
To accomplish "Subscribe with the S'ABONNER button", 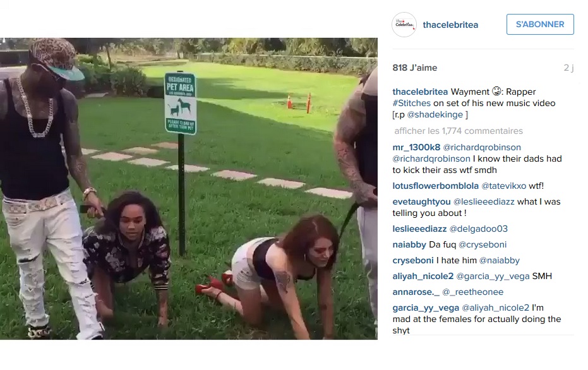I will [x=540, y=25].
